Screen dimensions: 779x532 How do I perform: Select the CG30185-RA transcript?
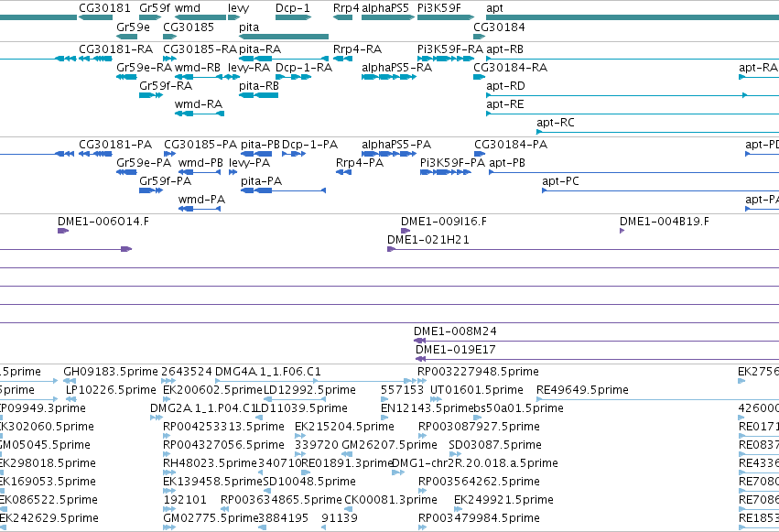(170, 59)
